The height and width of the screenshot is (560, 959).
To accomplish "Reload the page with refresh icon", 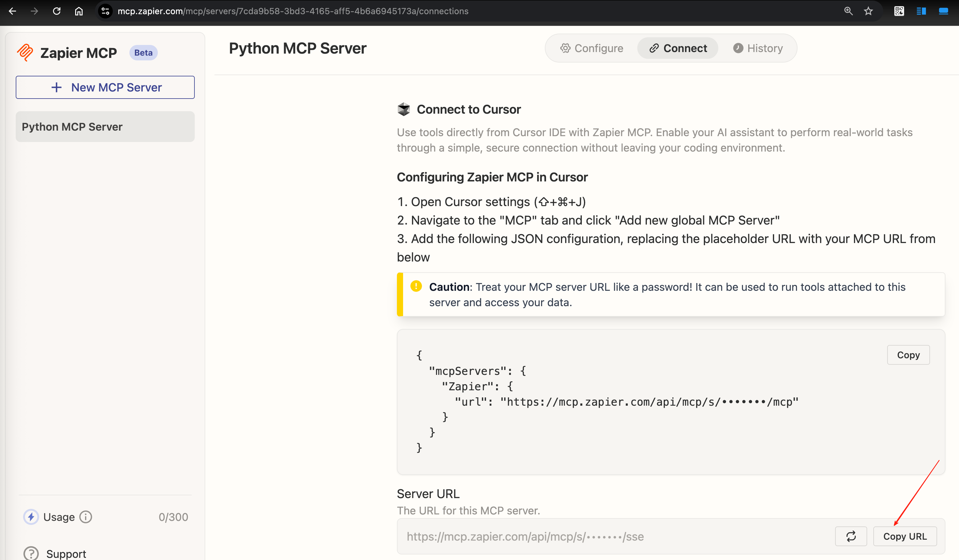I will (x=57, y=11).
